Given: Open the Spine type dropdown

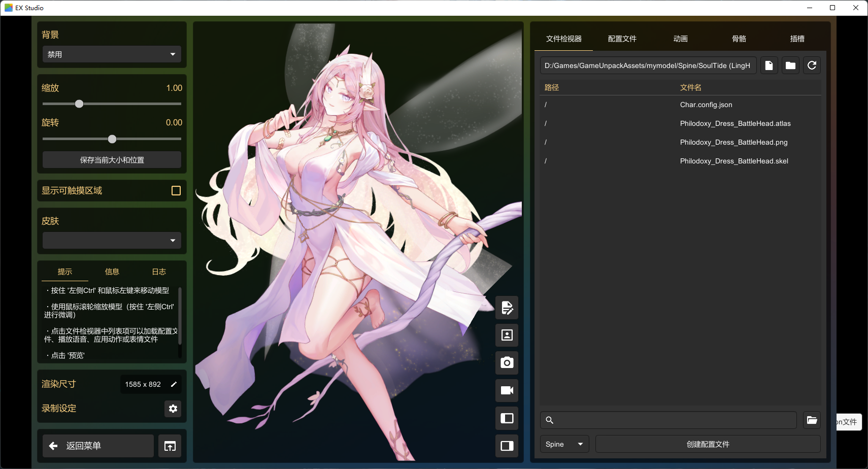Looking at the screenshot, I should 564,444.
